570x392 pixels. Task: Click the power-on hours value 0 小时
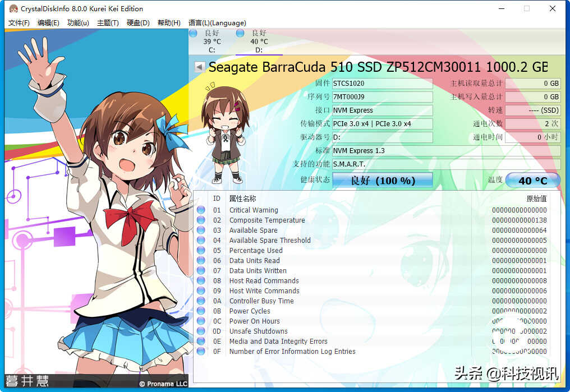[532, 137]
